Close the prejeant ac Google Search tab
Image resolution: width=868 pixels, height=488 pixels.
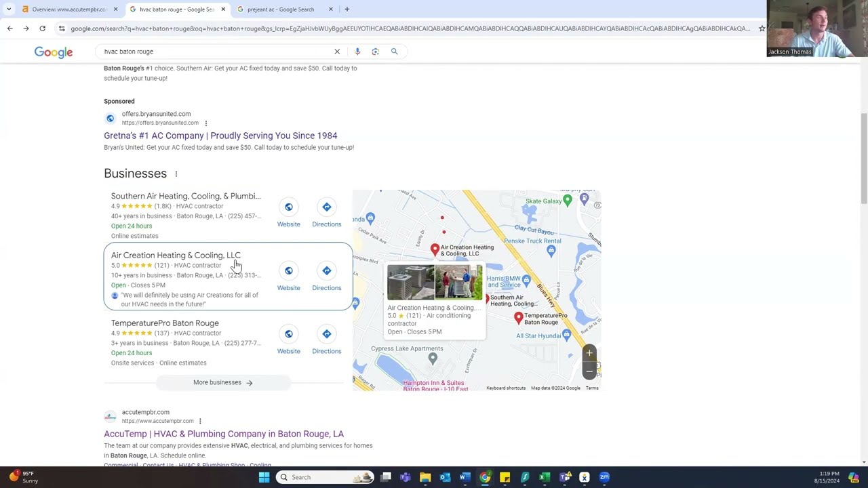[x=331, y=9]
